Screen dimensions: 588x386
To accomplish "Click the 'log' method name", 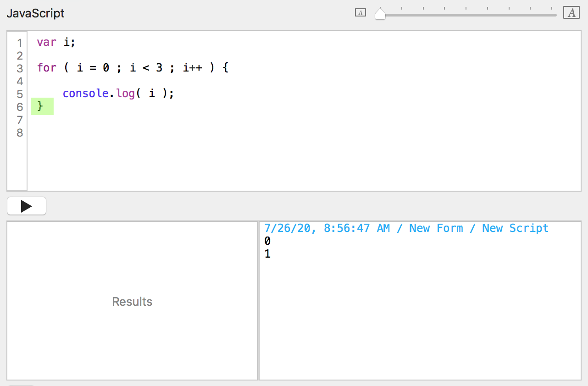I will point(122,94).
